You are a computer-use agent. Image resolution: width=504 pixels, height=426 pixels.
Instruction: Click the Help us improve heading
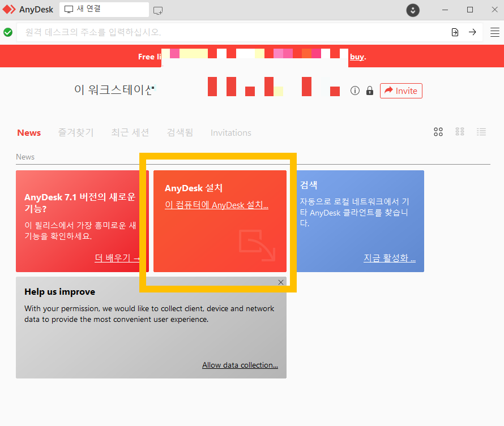coord(60,292)
